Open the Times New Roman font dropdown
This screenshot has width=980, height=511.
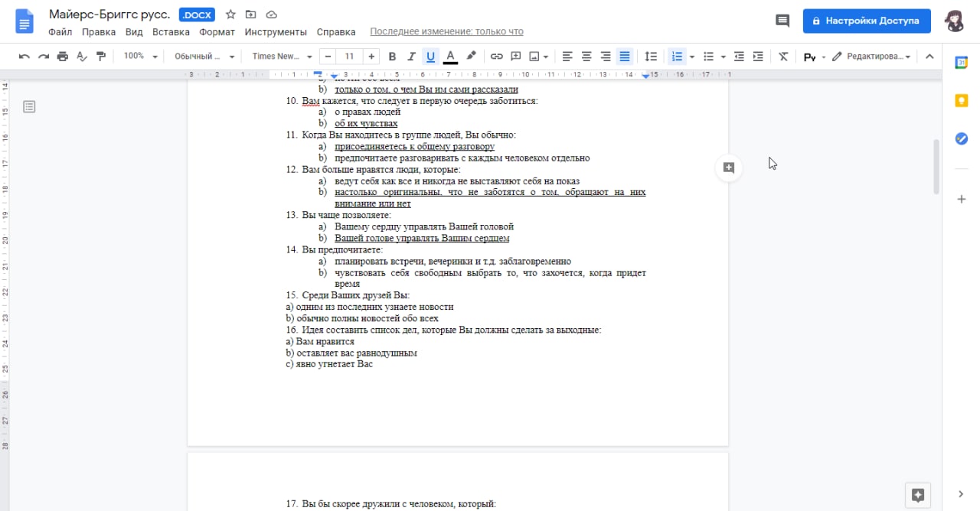coord(282,56)
